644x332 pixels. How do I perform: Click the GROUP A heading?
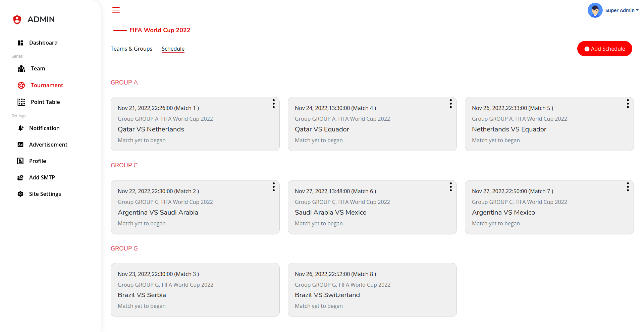[x=124, y=82]
